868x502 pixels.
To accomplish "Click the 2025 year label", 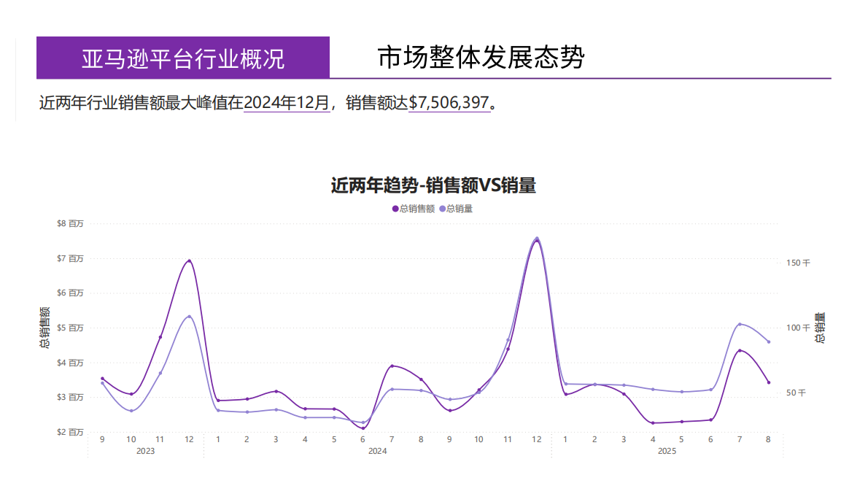I will click(667, 451).
